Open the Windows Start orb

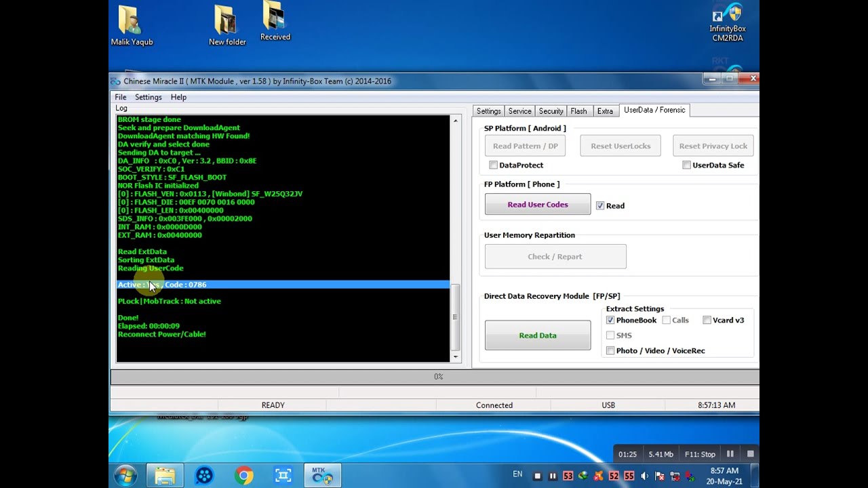[x=126, y=476]
